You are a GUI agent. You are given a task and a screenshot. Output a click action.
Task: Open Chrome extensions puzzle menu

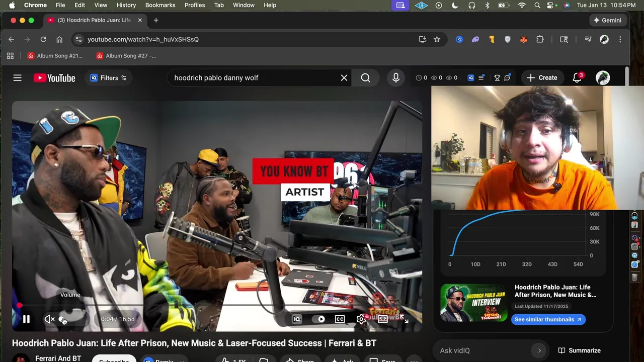pos(540,39)
